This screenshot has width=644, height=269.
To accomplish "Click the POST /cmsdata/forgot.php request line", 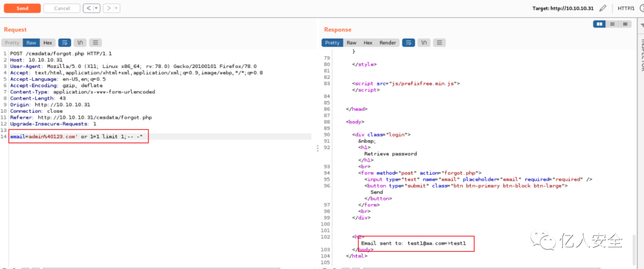I will pyautogui.click(x=61, y=54).
